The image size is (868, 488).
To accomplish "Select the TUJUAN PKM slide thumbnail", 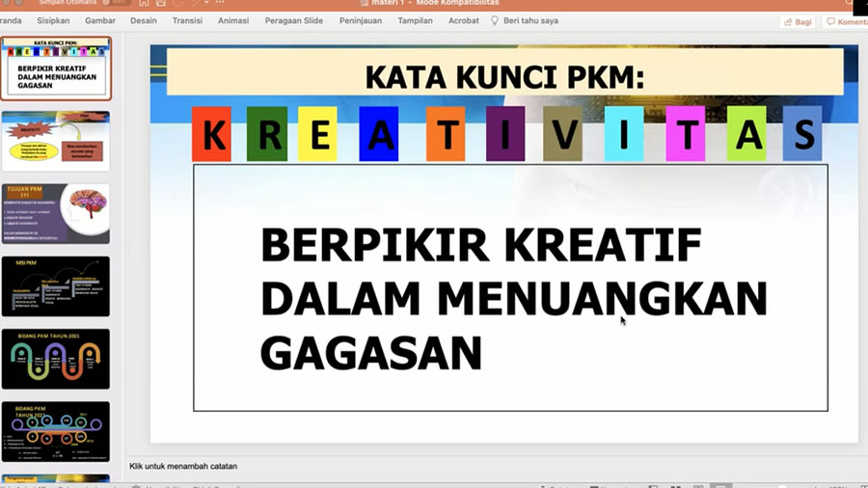I will click(56, 213).
